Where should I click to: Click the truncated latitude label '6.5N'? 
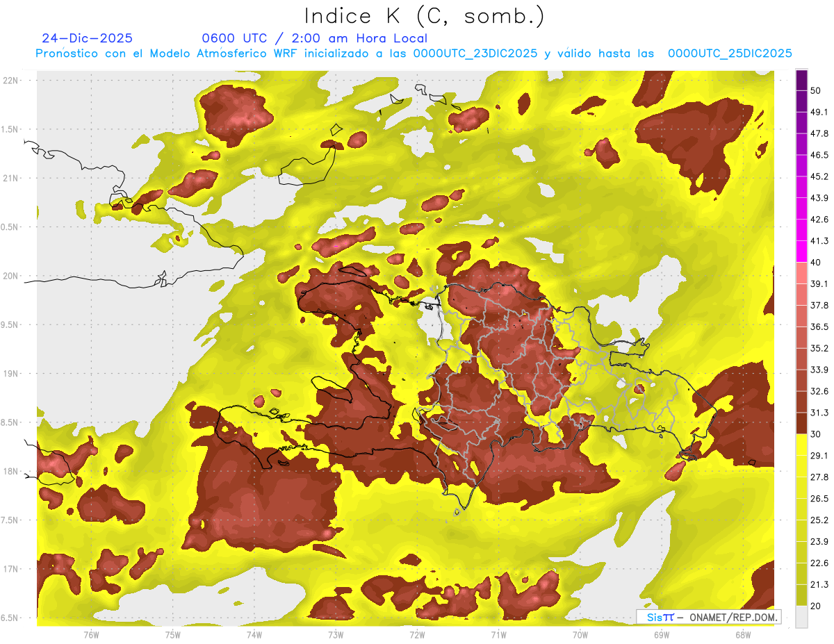click(x=10, y=618)
